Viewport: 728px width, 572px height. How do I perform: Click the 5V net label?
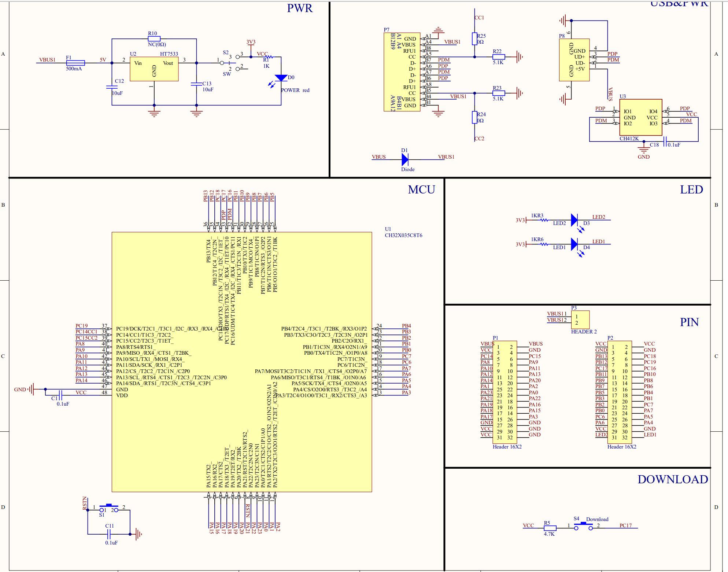coord(103,60)
